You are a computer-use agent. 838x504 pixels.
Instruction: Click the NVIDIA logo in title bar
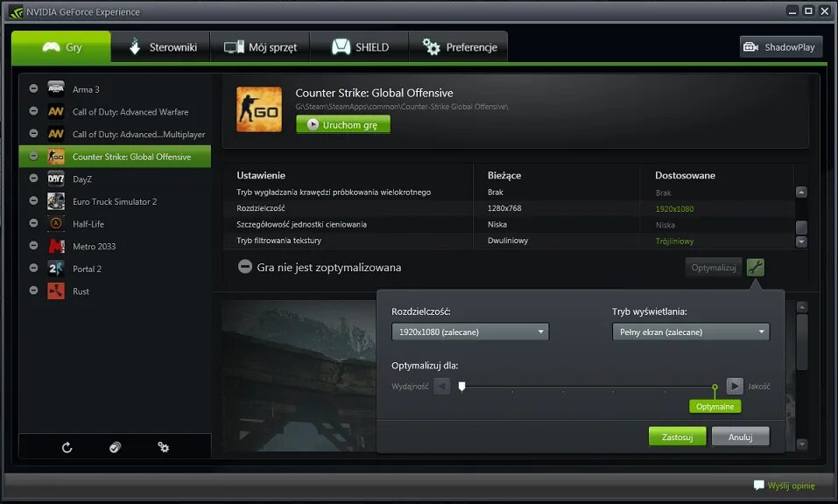click(x=16, y=11)
